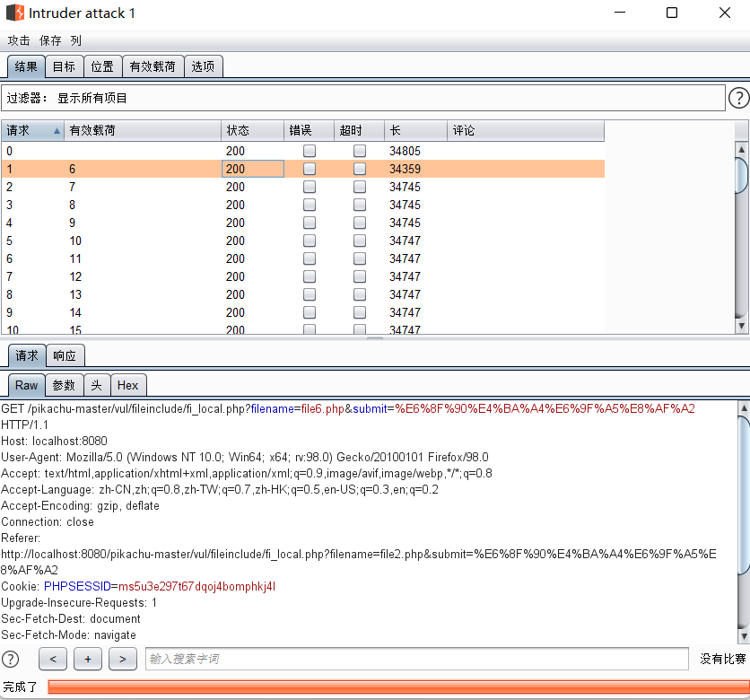Select request row 0 with length 34805

point(302,151)
